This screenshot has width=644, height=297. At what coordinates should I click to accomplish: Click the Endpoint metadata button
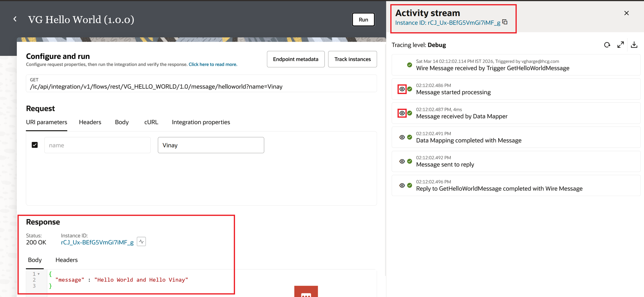(x=295, y=59)
